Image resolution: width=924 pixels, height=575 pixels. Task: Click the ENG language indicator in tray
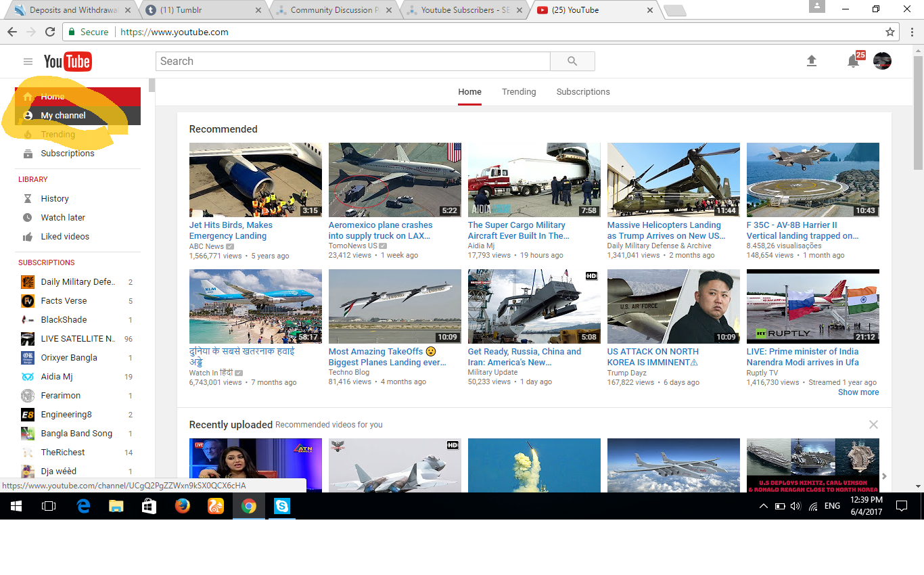832,506
